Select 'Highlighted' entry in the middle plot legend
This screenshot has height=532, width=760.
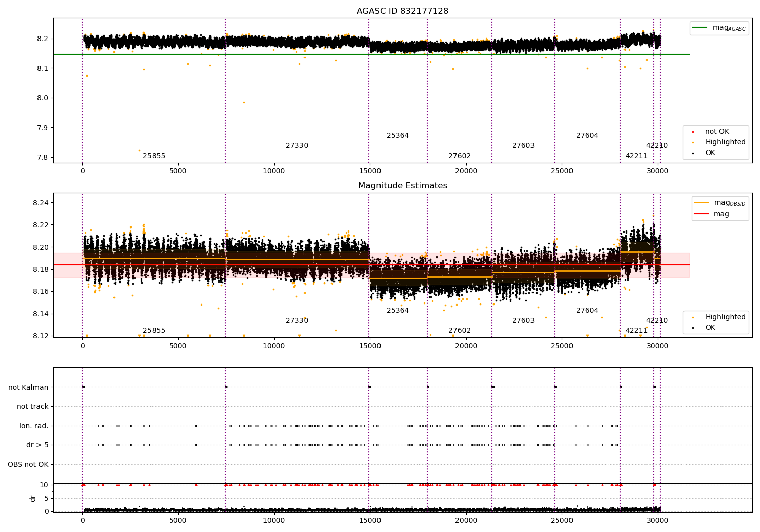tap(726, 317)
